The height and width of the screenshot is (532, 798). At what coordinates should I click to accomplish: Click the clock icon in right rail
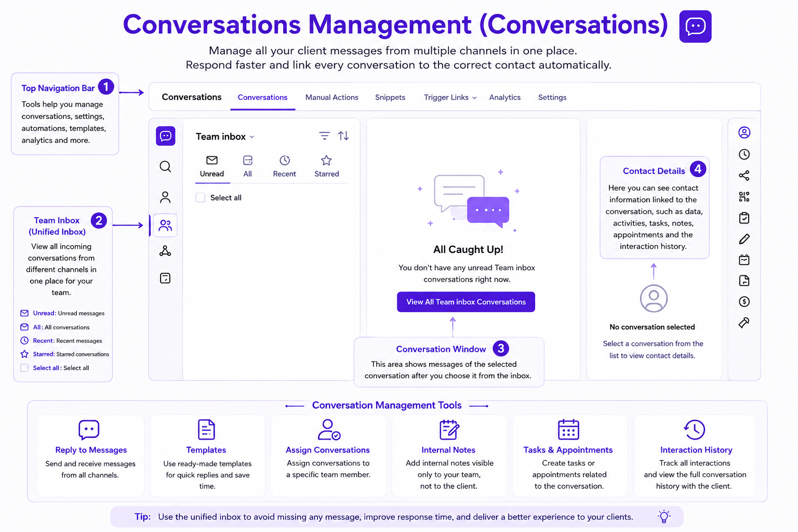(744, 154)
